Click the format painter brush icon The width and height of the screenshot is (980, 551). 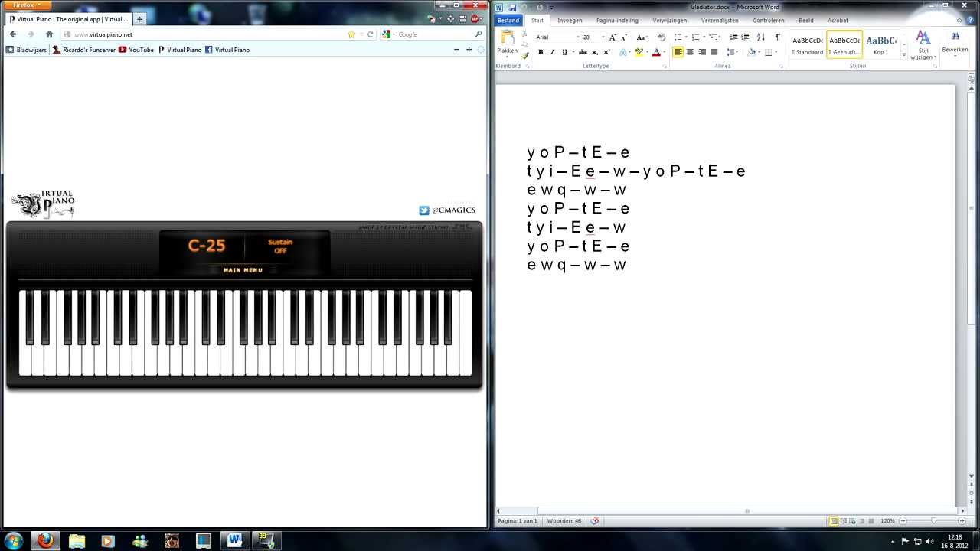(525, 55)
